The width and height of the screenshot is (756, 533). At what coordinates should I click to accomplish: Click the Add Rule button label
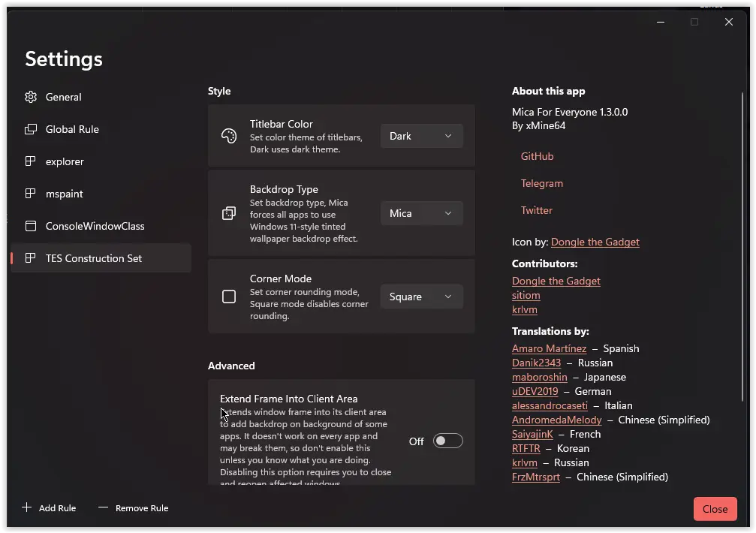[57, 508]
